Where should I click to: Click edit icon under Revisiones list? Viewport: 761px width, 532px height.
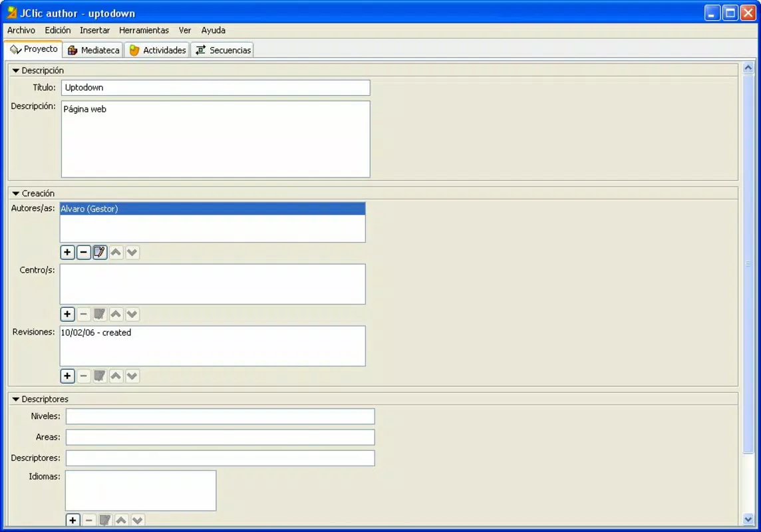tap(100, 376)
